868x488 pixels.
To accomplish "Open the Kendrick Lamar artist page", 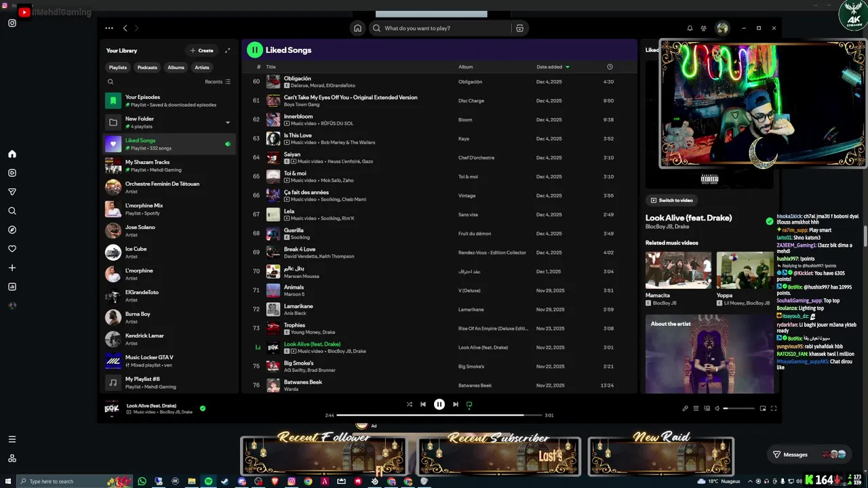I will point(170,339).
